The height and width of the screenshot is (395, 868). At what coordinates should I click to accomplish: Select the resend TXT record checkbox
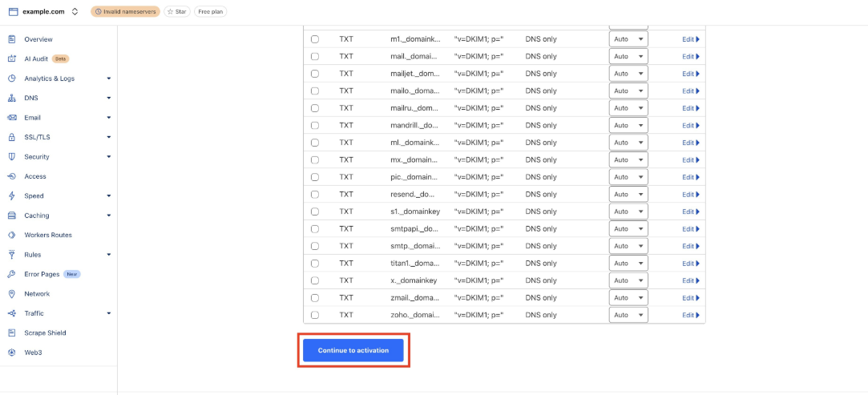pyautogui.click(x=314, y=194)
